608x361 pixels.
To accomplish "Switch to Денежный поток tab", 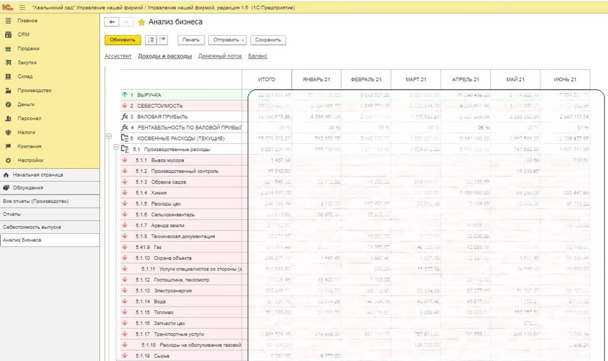I will coord(220,56).
